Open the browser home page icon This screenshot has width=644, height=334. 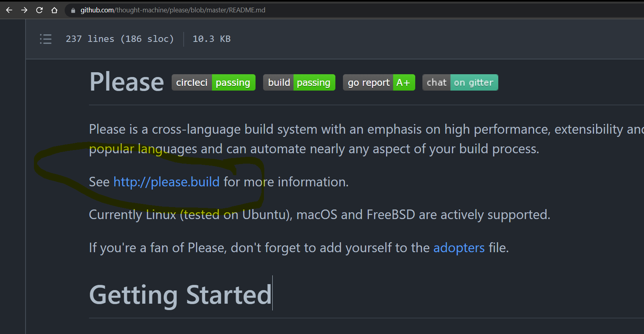click(55, 10)
